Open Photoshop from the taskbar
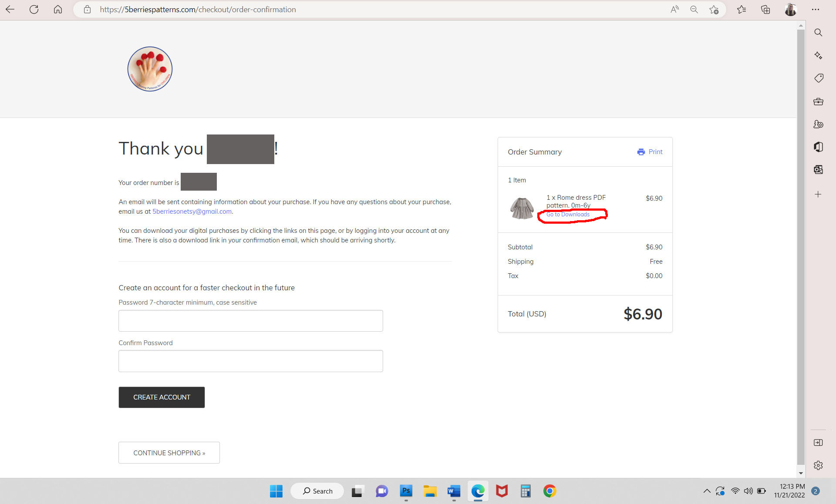The width and height of the screenshot is (836, 504). pyautogui.click(x=406, y=491)
